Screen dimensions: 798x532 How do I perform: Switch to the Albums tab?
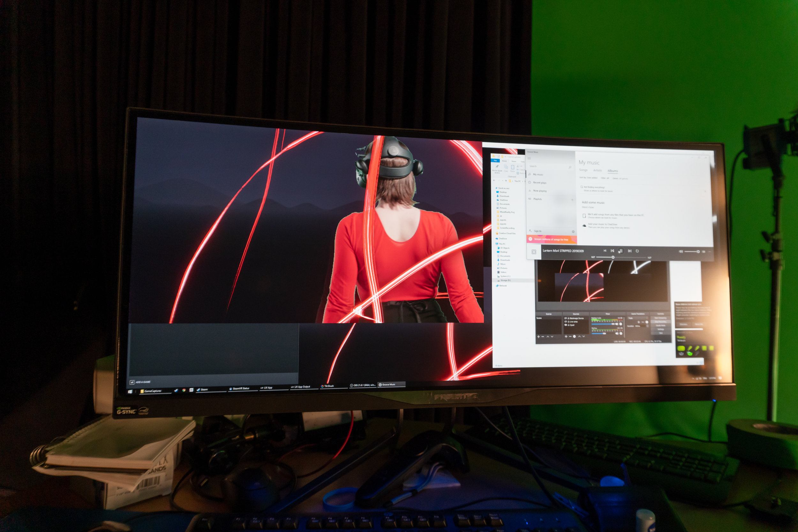tap(613, 171)
